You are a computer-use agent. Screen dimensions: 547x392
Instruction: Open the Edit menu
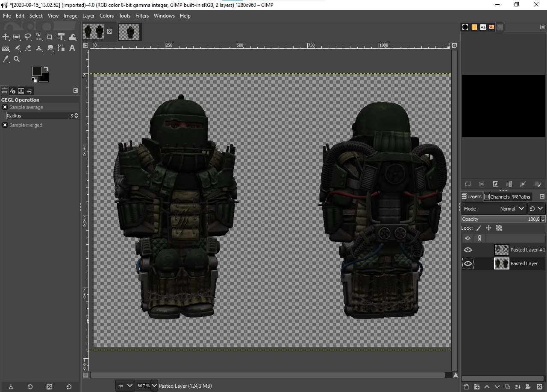click(20, 15)
